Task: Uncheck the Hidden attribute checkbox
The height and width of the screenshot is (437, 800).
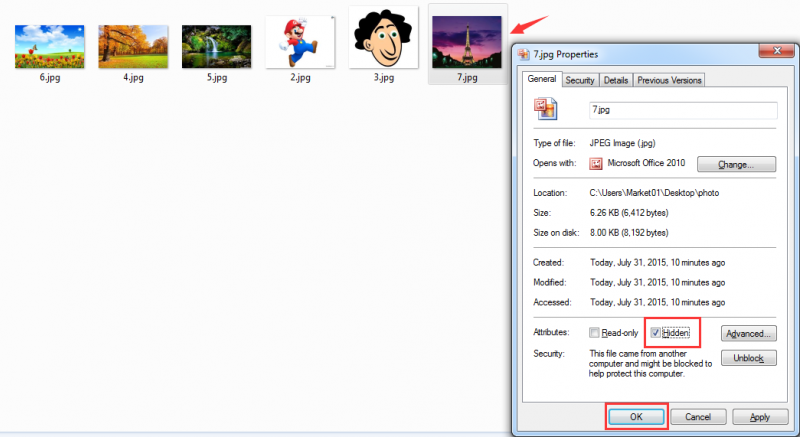Action: (656, 333)
